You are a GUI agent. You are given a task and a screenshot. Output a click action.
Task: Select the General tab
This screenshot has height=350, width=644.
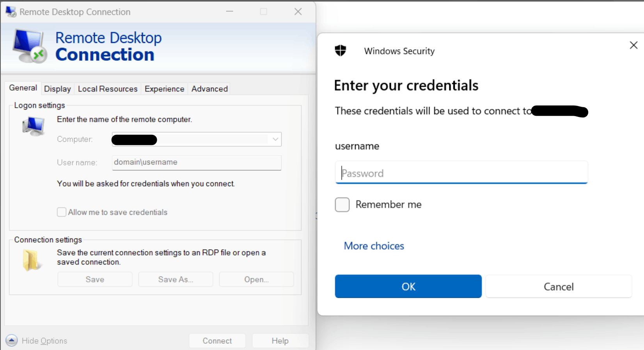[23, 88]
